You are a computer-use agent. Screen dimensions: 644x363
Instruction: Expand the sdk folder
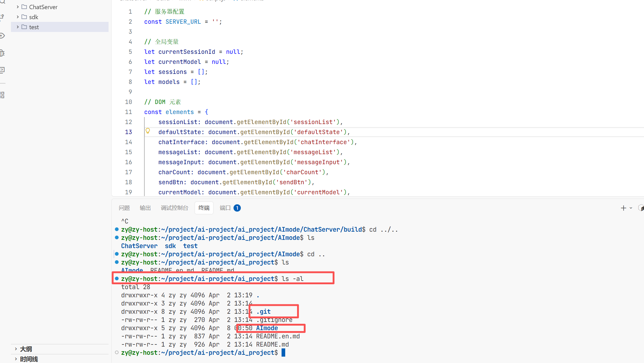[x=33, y=17]
